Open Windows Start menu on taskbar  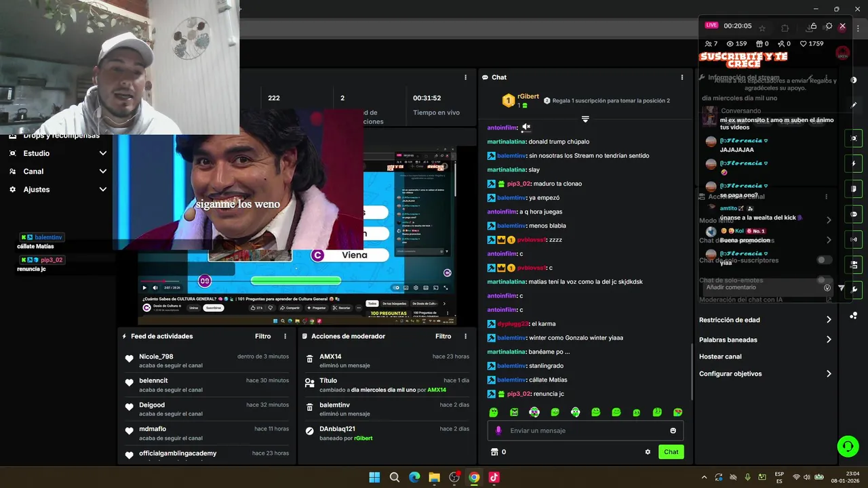click(374, 477)
